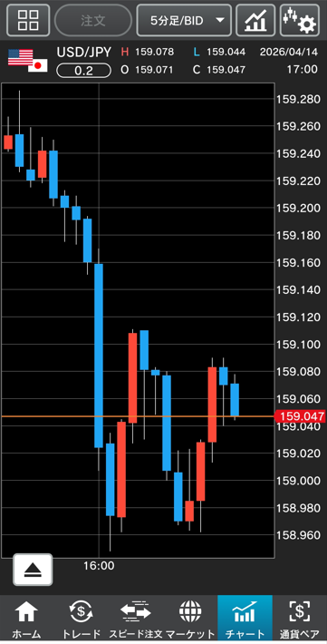The image size is (327, 644).
Task: Tap the last blue candlestick on the right
Action: click(235, 400)
